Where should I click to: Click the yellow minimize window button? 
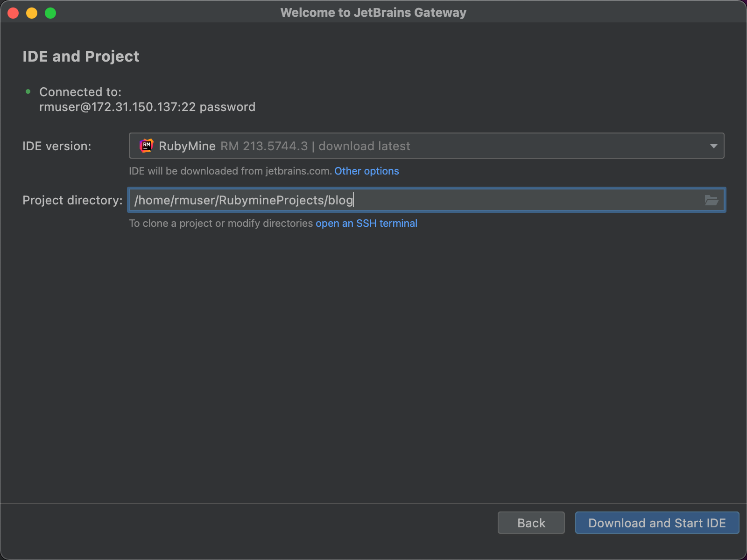coord(31,13)
